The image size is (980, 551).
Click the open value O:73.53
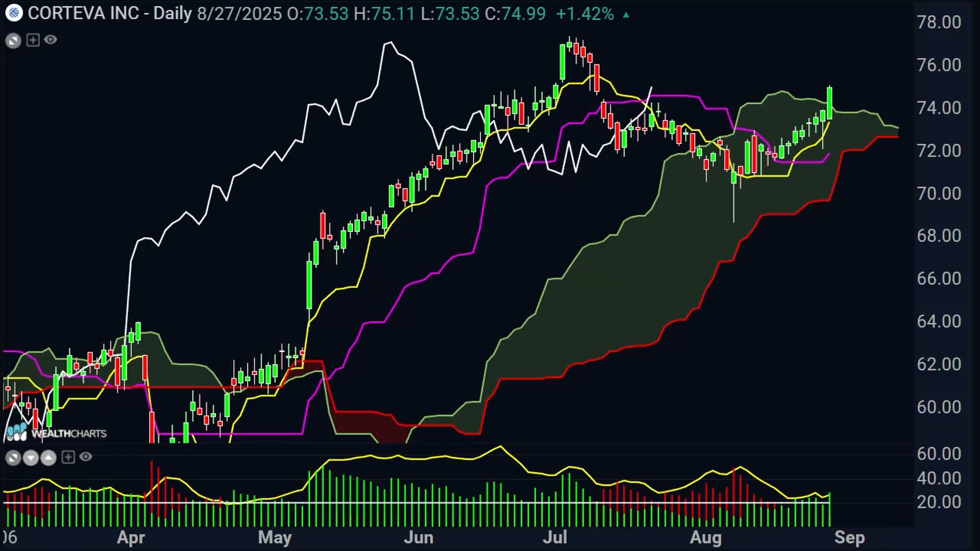[317, 13]
